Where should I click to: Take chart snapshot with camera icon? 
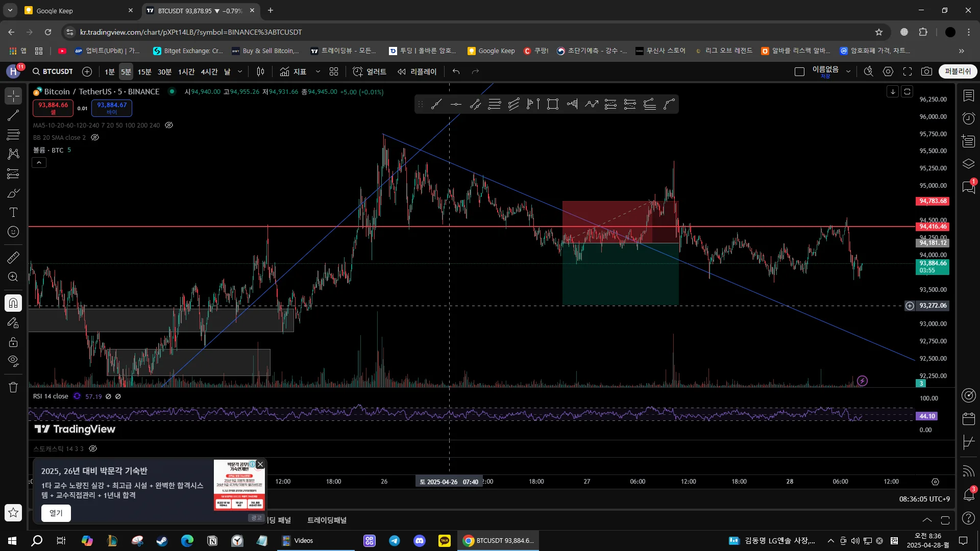pyautogui.click(x=926, y=72)
